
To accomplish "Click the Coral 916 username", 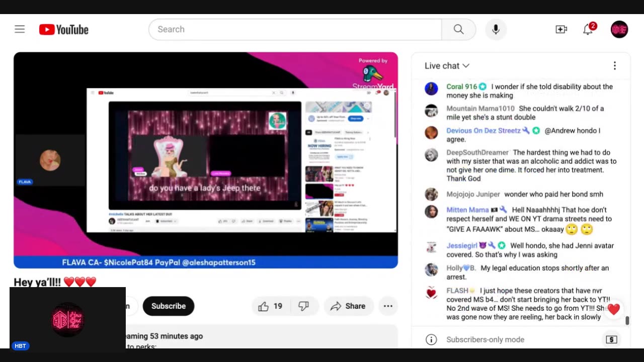I will (x=461, y=86).
